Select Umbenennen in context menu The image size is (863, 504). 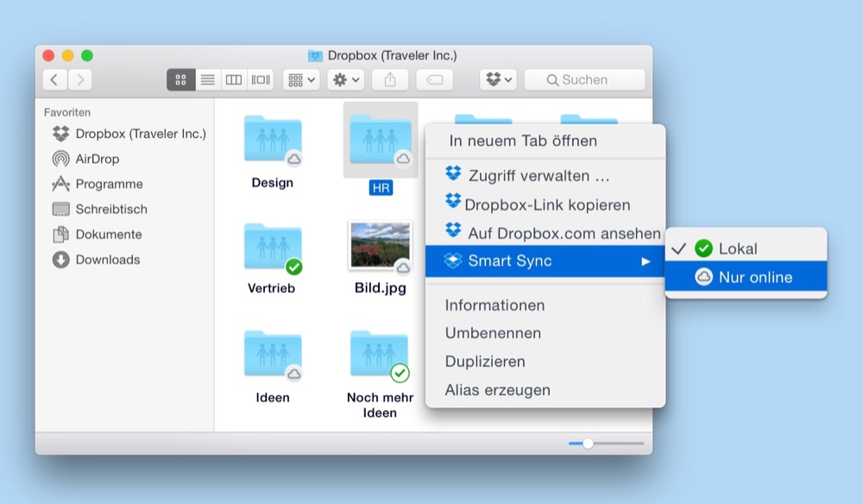[x=493, y=333]
